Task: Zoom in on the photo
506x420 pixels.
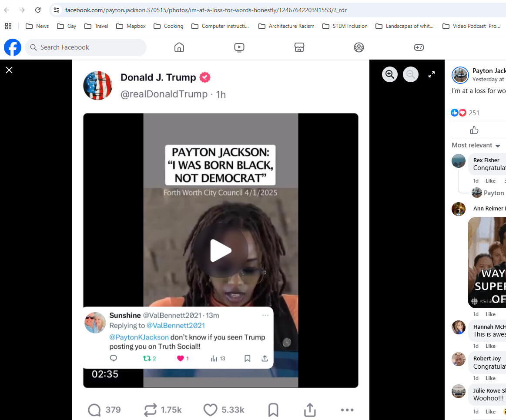Action: (390, 74)
